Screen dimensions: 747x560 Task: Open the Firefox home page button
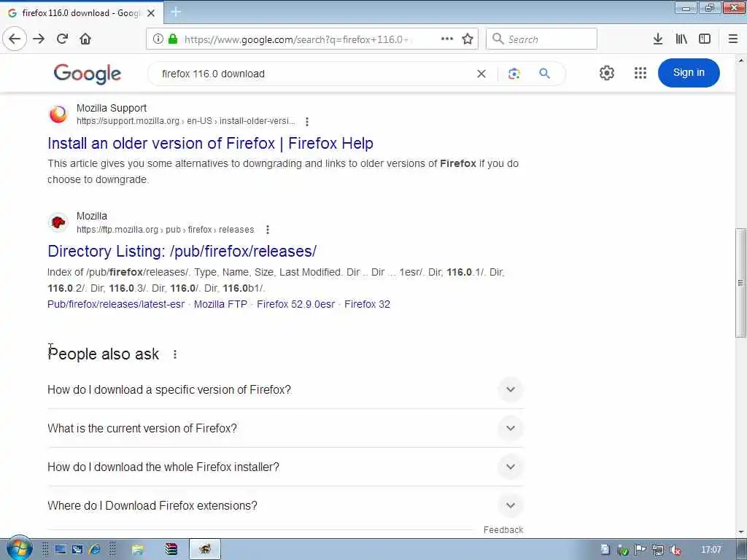point(85,39)
